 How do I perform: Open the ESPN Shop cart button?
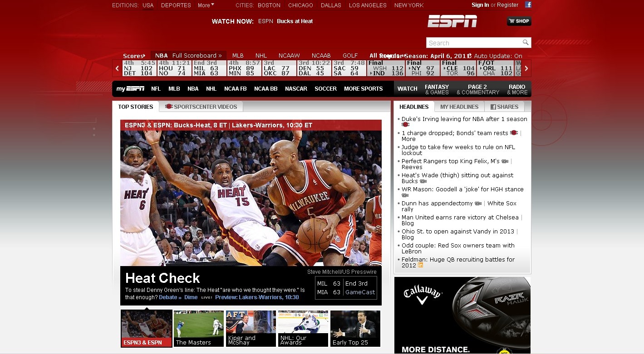click(519, 21)
